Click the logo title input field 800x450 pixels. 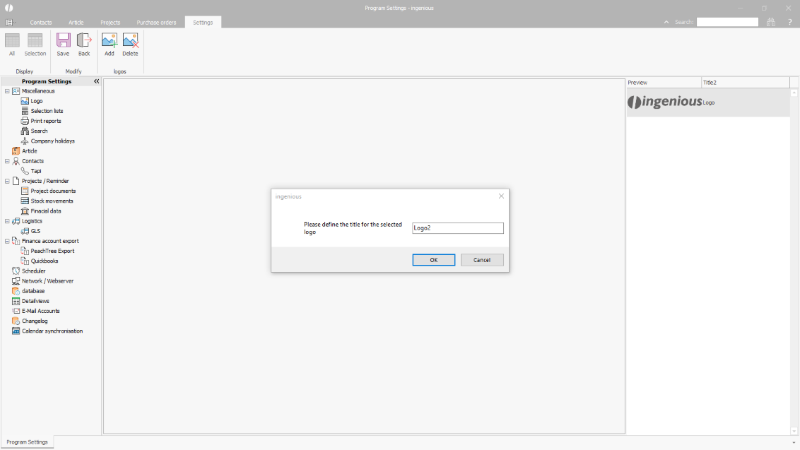458,228
